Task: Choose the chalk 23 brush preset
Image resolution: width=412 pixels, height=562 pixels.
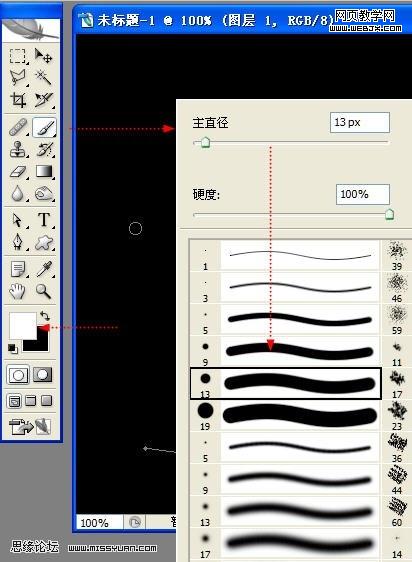Action: [x=397, y=415]
